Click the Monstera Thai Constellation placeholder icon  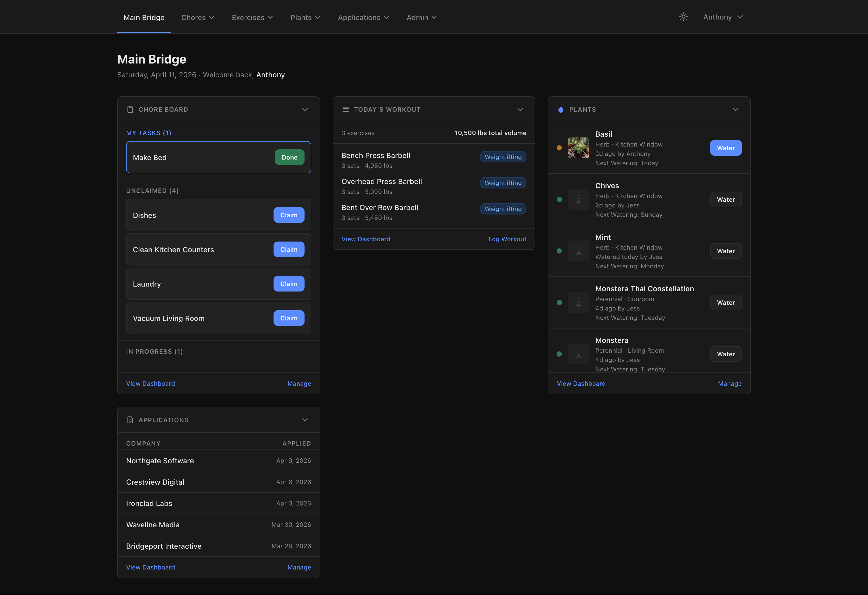pos(579,302)
